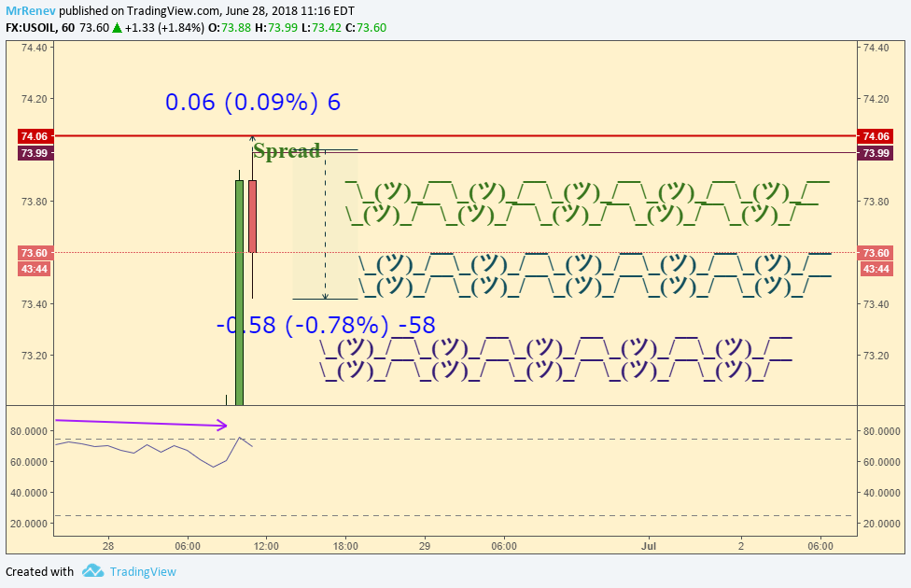Click the teal shrug emoticon text row
This screenshot has height=588, width=911.
pyautogui.click(x=595, y=274)
